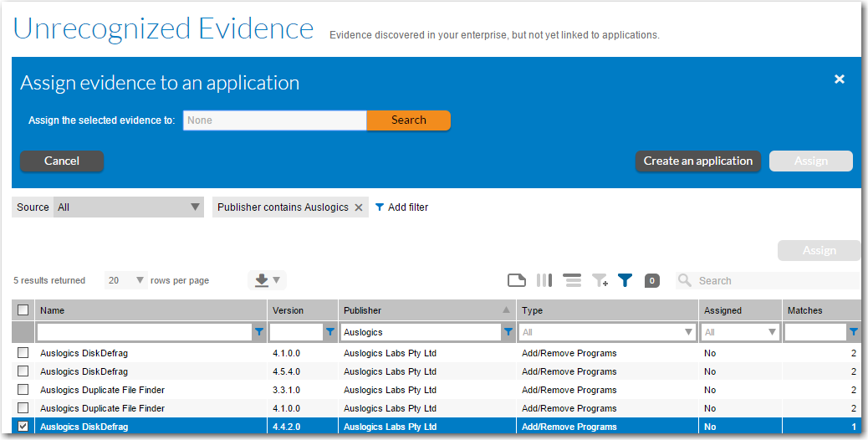This screenshot has width=868, height=440.
Task: Toggle the select-all checkbox in the grid header
Action: [x=23, y=310]
